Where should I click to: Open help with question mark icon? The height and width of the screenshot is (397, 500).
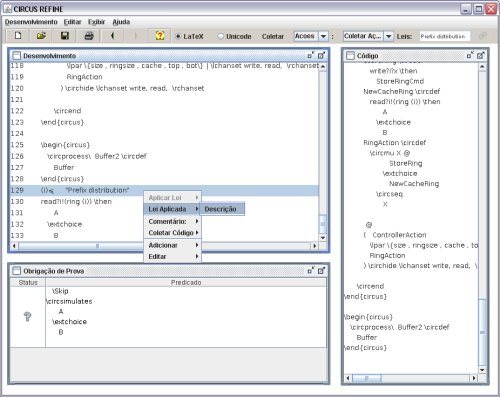coord(160,36)
